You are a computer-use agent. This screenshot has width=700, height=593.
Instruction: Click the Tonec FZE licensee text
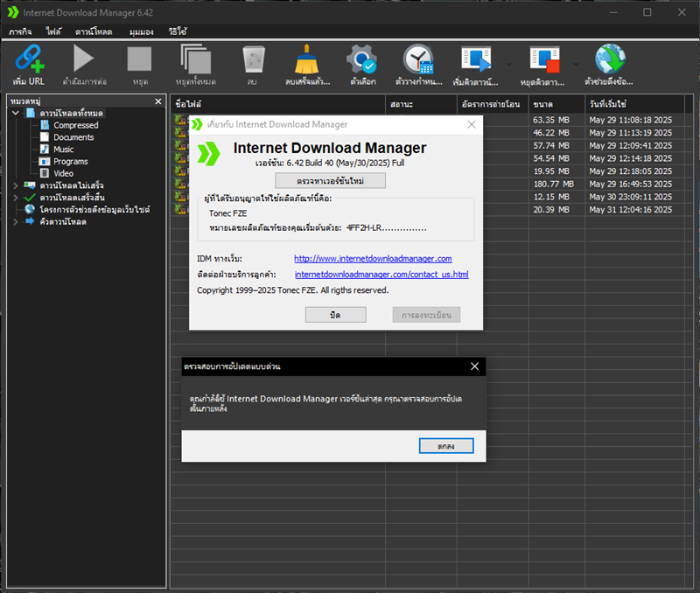[227, 213]
